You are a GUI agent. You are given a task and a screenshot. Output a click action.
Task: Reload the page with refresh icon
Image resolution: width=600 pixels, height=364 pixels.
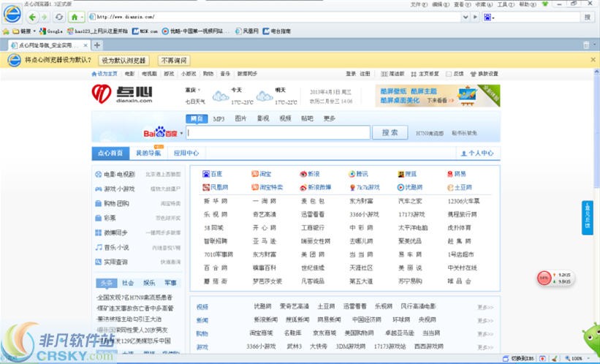[x=59, y=17]
